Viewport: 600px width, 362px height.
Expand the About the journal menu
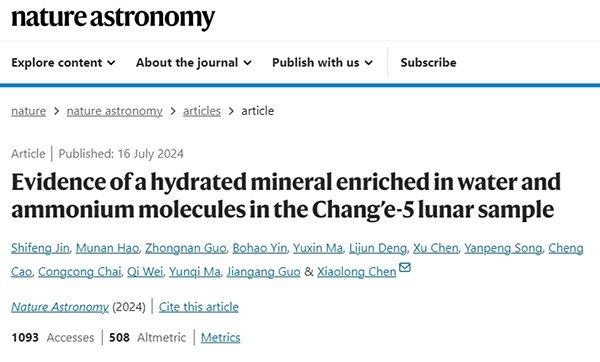click(194, 62)
